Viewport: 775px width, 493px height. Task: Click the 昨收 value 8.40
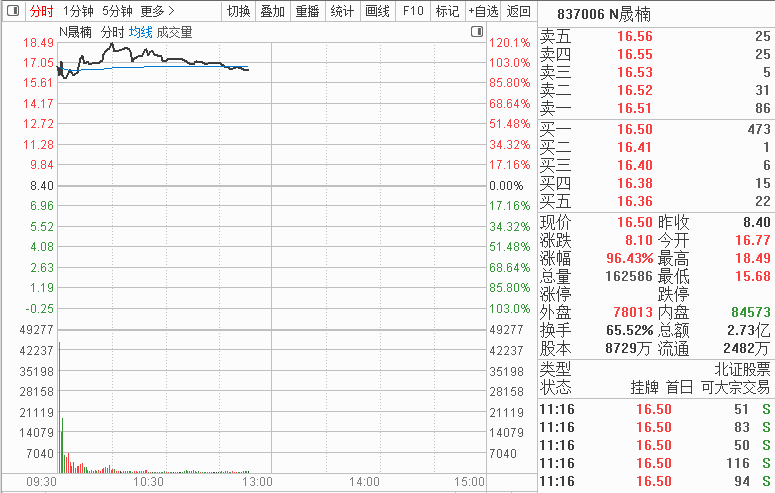coord(757,222)
